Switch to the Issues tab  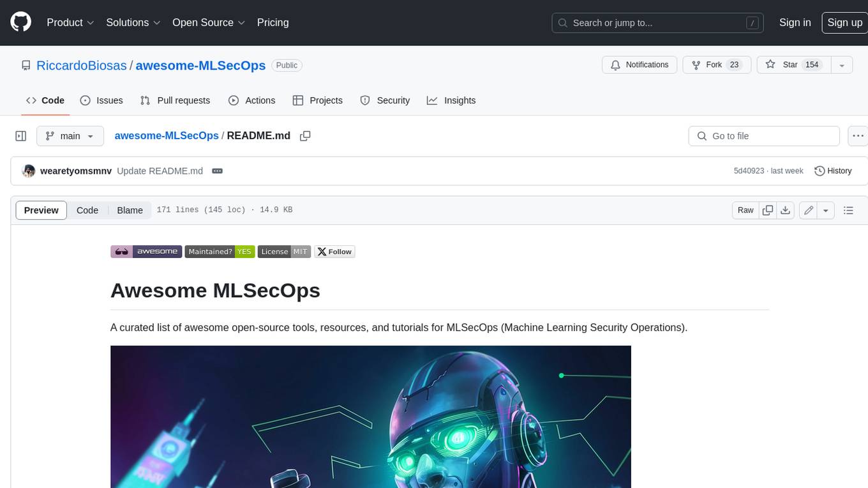click(101, 100)
